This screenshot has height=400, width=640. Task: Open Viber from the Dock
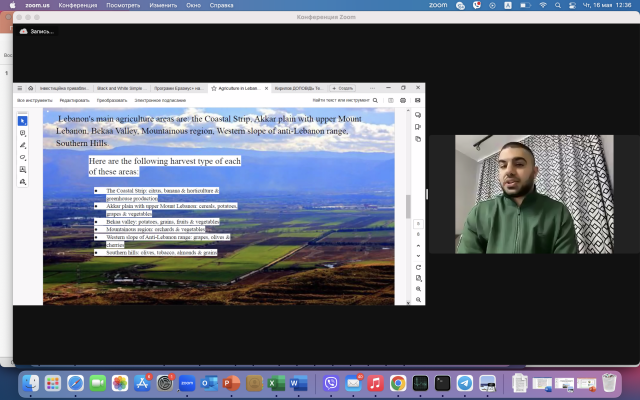point(331,383)
